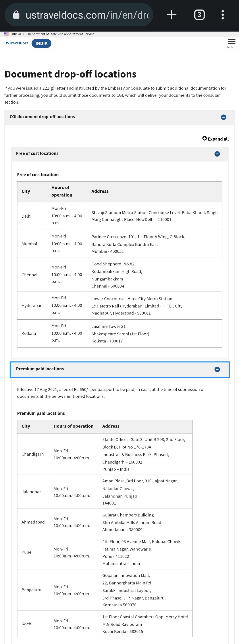
Task: Click Kochi's Mon-Fri hours cell
Action: tap(73, 624)
